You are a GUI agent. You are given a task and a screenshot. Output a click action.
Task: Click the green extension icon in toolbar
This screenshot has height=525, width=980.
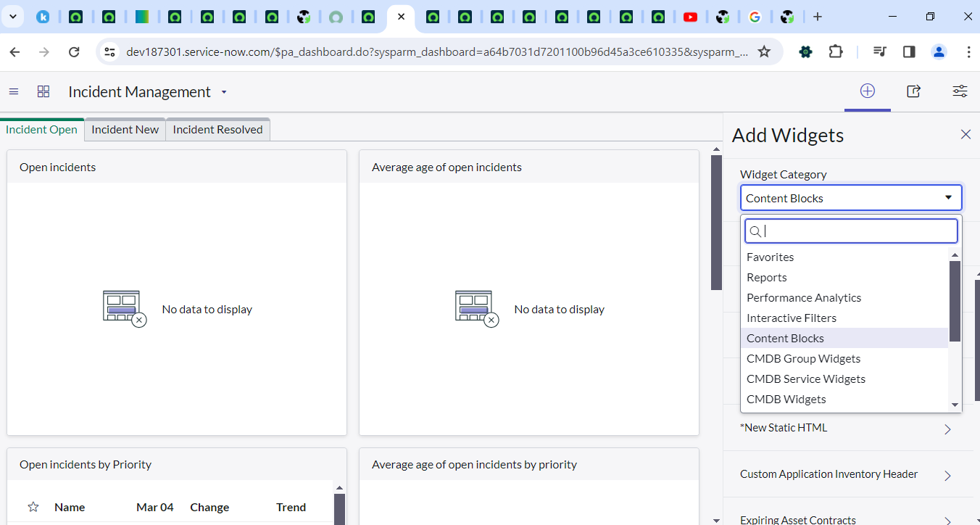tap(805, 51)
